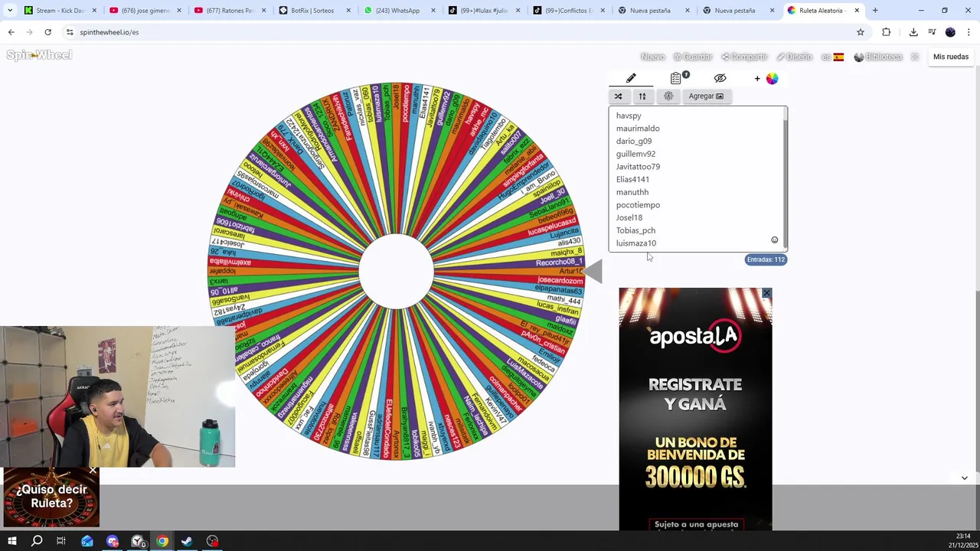The width and height of the screenshot is (980, 551).
Task: Switch to (99+) Conflictos TikTok tab
Action: point(570,11)
